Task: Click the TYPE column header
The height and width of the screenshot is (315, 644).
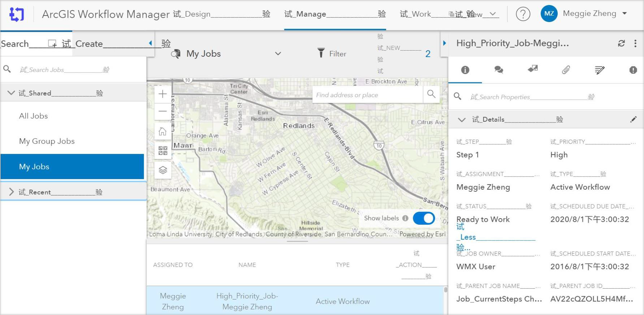Action: tap(343, 265)
